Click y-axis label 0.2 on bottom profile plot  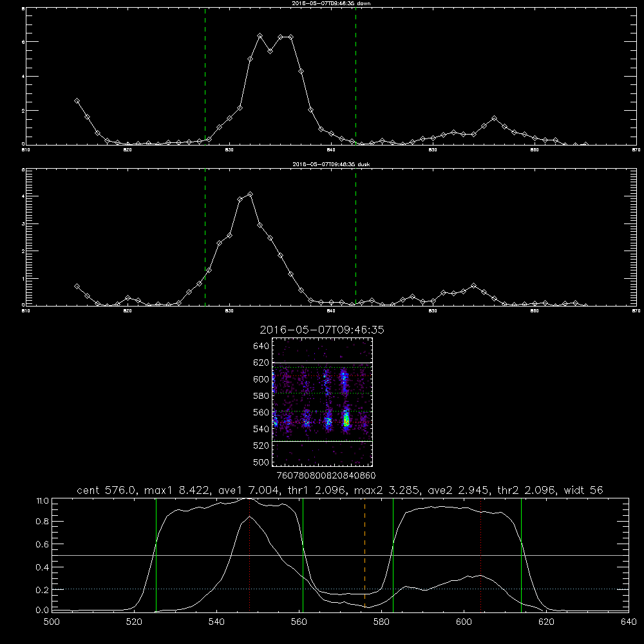pos(43,590)
